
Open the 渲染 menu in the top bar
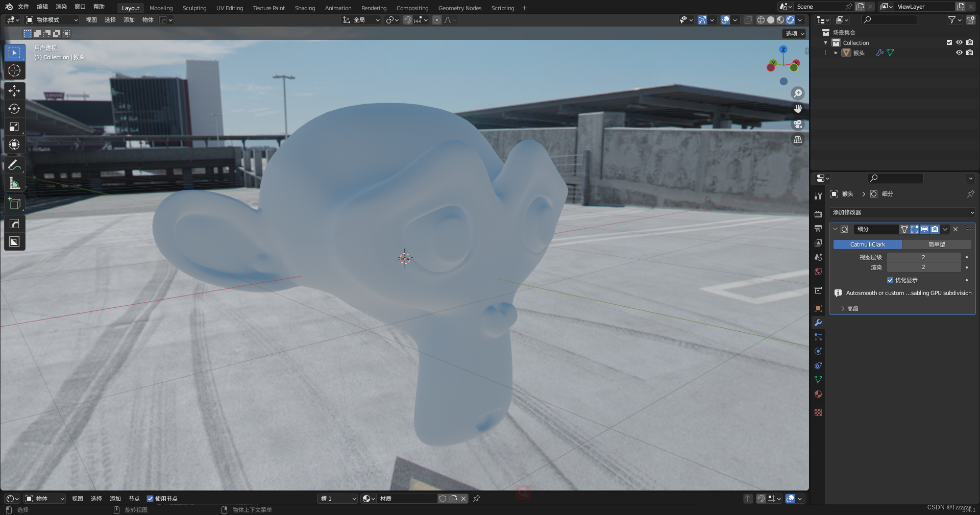61,7
